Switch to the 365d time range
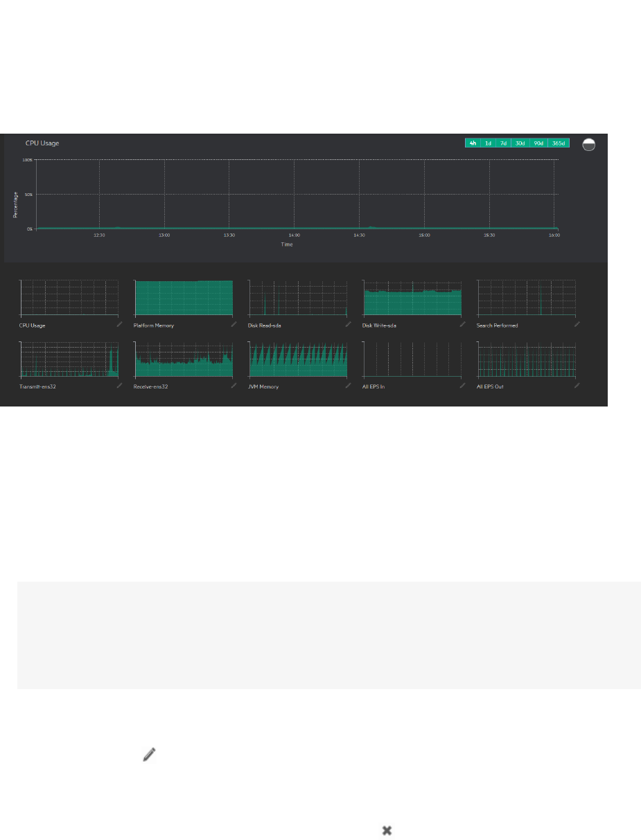The image size is (641, 840). (x=559, y=143)
